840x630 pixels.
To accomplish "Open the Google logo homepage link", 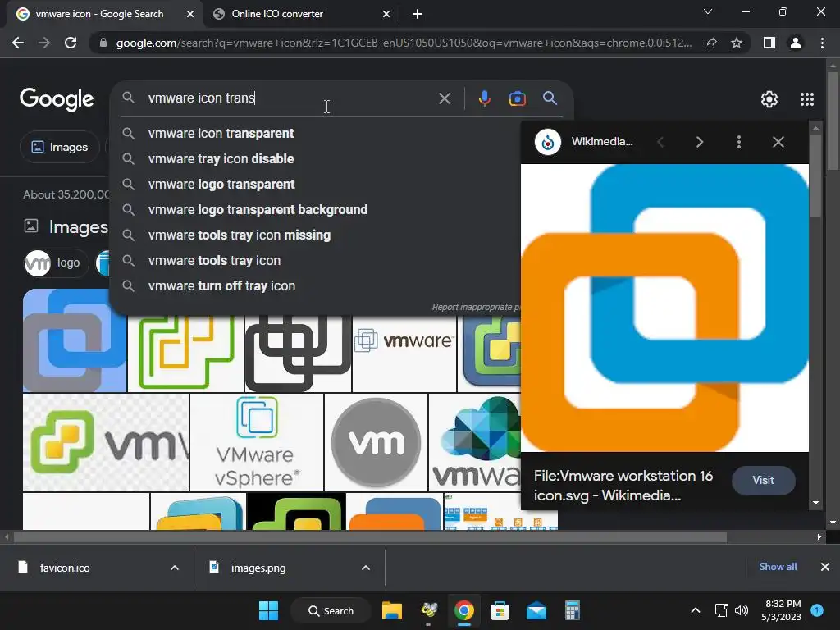I will pos(57,99).
